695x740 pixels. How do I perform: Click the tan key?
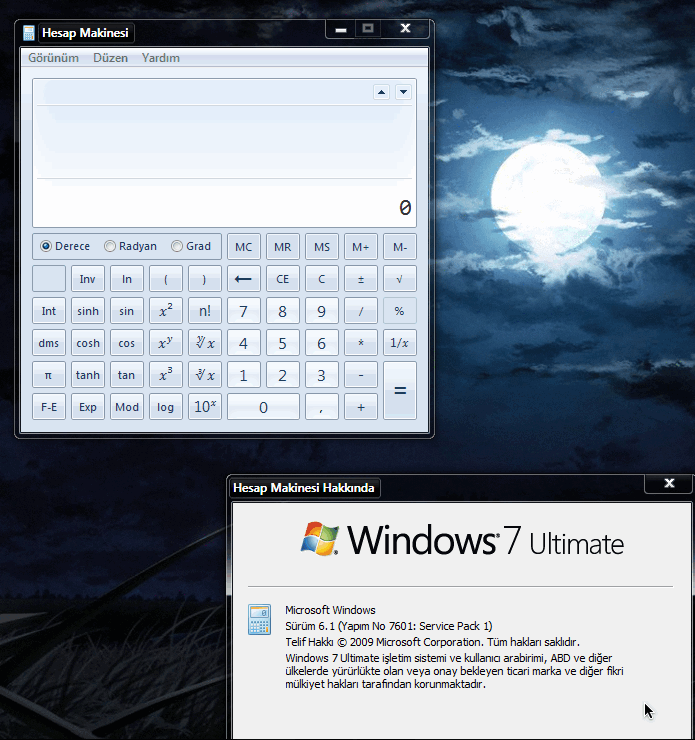[x=127, y=375]
